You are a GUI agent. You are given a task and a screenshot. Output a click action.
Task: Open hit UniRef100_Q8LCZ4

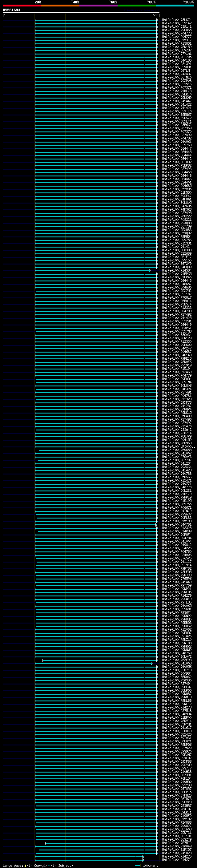tap(176, 20)
